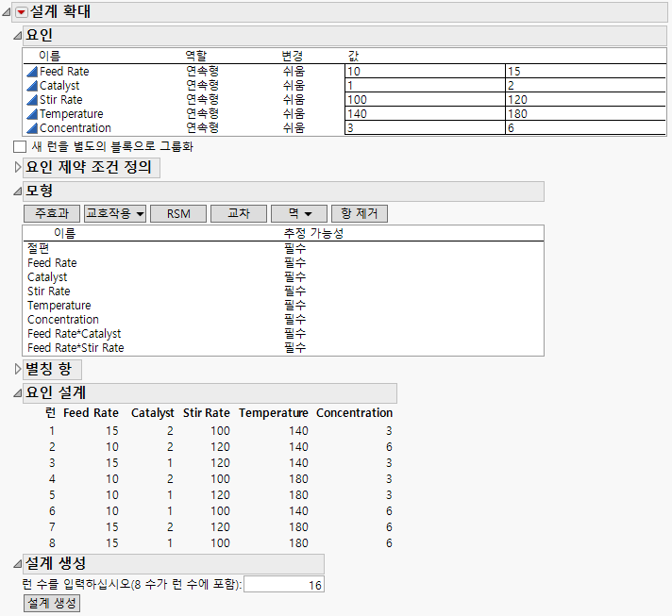Click the 주효과 button
672x616 pixels.
coord(52,213)
